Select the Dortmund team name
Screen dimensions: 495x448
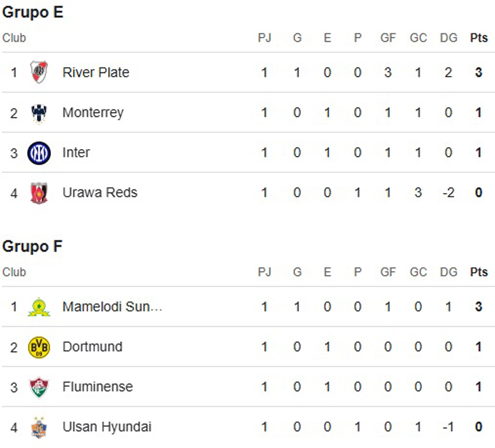(93, 347)
